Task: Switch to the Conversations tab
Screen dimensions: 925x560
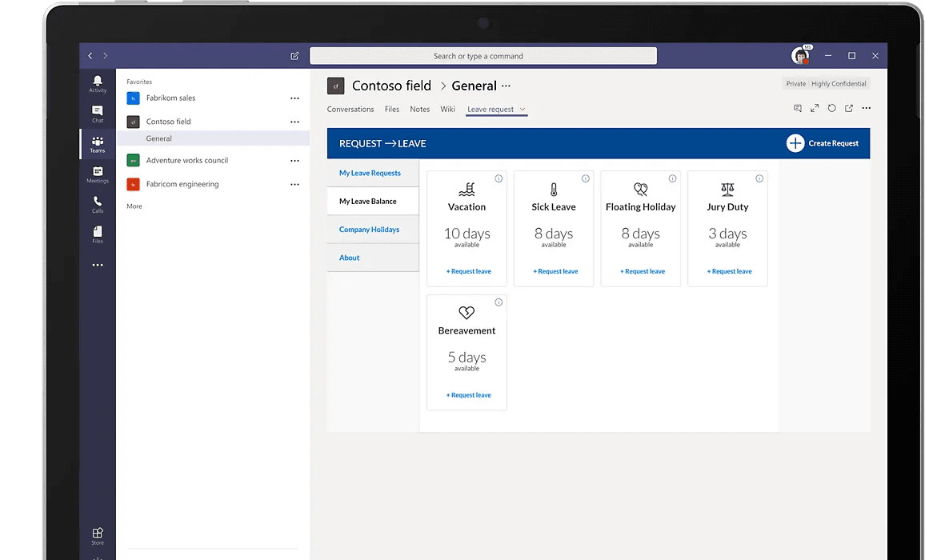Action: (350, 109)
